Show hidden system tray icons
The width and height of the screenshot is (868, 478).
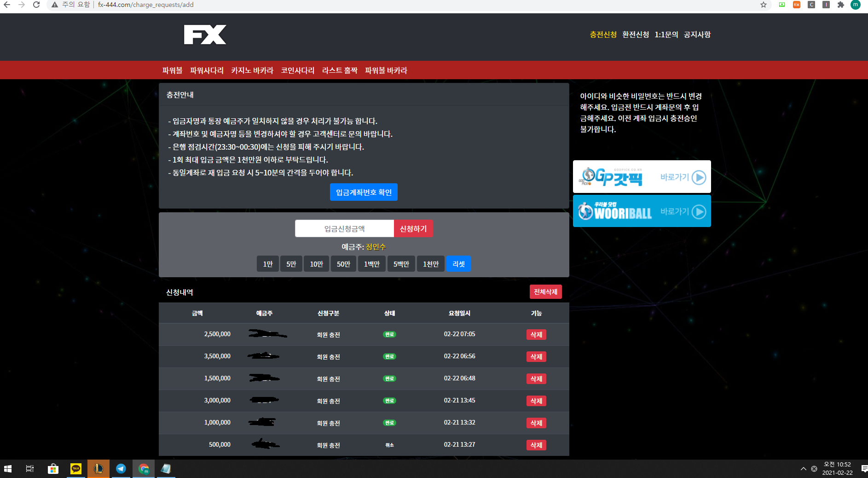point(803,469)
